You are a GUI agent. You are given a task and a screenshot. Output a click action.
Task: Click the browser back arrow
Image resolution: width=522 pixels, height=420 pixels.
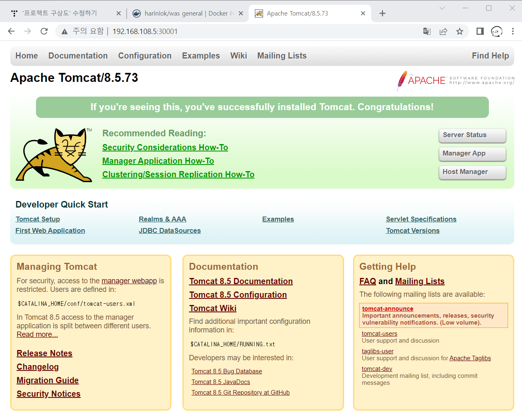click(x=11, y=31)
